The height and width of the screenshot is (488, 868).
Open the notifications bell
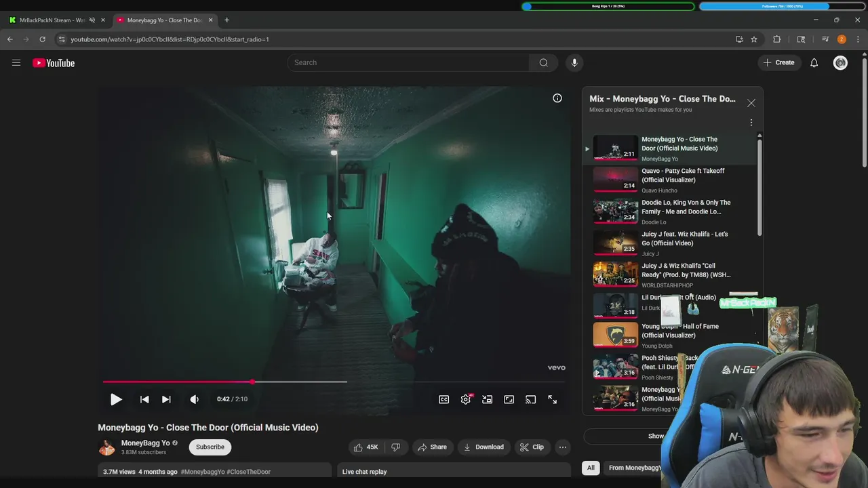click(814, 63)
